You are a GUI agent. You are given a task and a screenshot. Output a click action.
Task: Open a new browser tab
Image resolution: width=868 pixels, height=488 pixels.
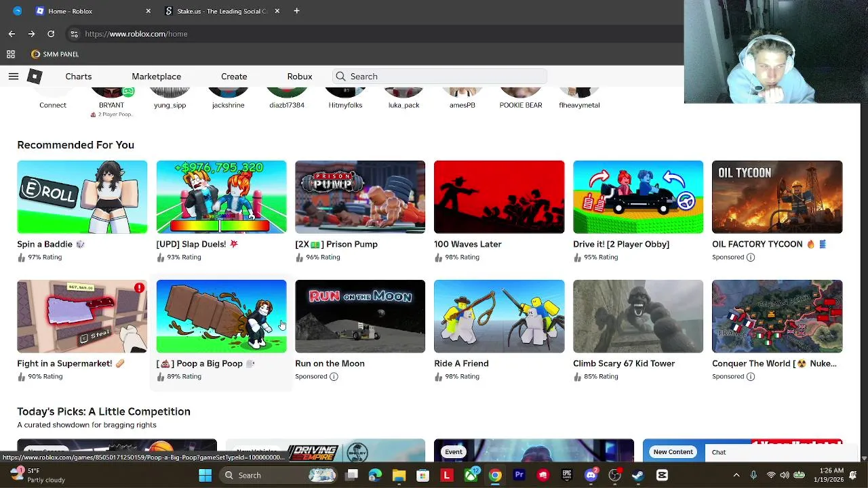(296, 11)
